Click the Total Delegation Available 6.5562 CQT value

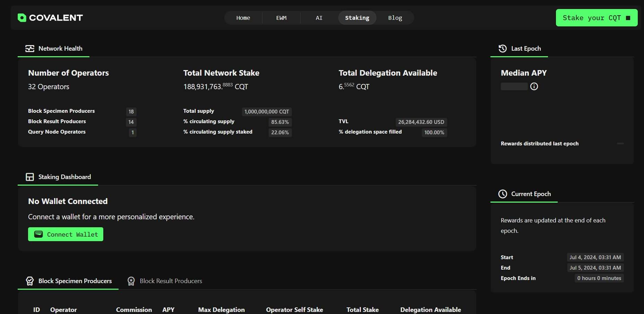pos(354,86)
